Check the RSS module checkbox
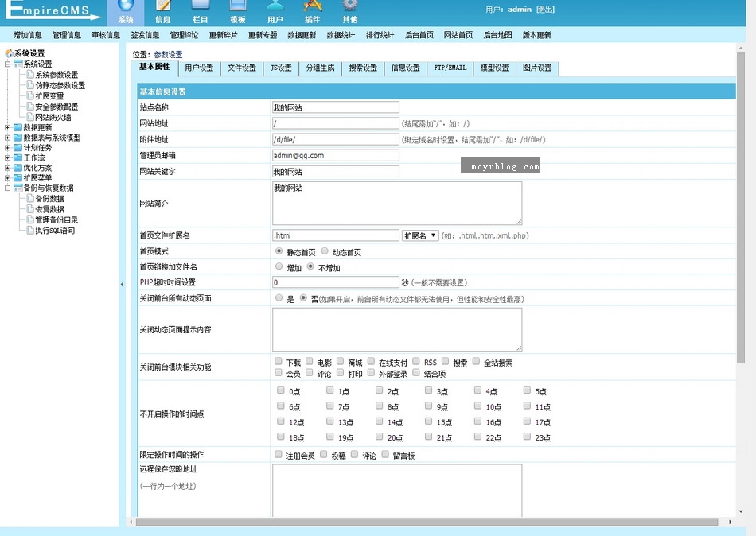This screenshot has height=536, width=756. coord(416,362)
